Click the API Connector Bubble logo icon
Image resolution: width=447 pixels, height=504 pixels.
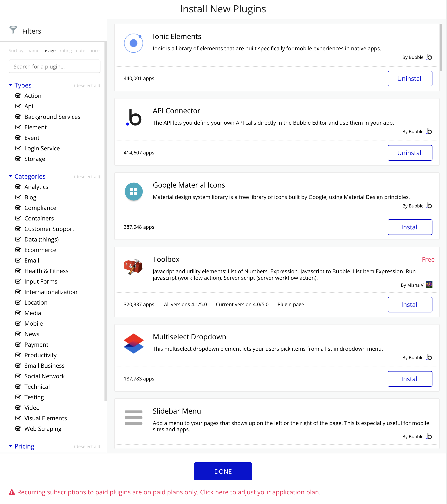[134, 117]
